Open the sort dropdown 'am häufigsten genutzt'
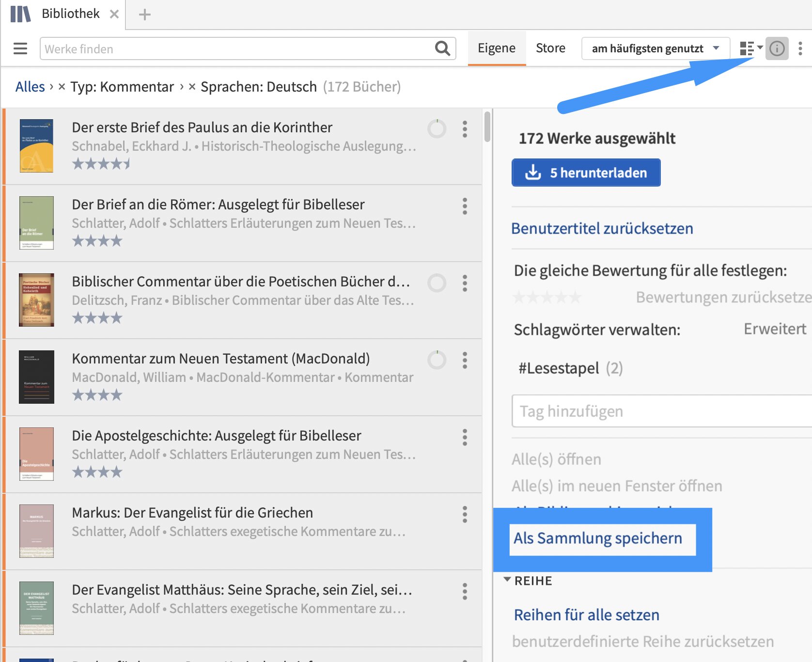812x662 pixels. click(x=656, y=48)
